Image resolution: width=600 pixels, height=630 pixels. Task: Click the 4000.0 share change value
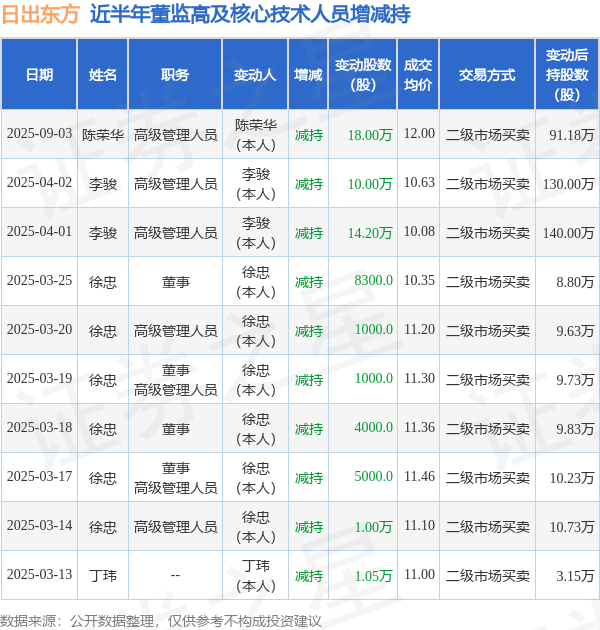click(373, 428)
